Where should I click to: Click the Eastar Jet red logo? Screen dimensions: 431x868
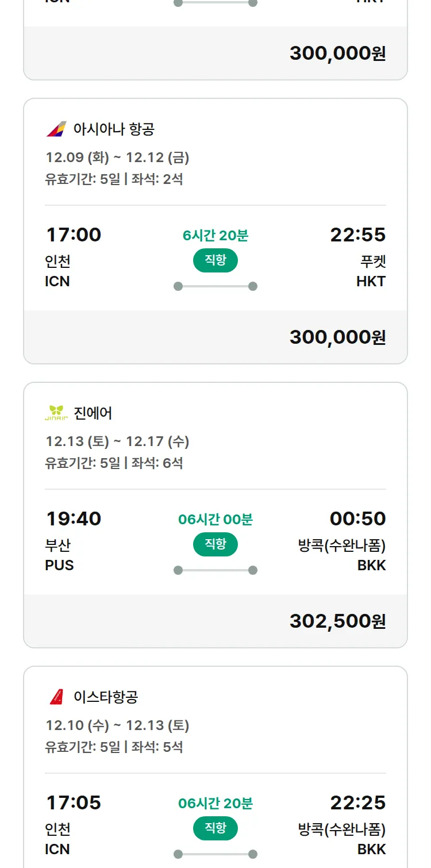(56, 697)
